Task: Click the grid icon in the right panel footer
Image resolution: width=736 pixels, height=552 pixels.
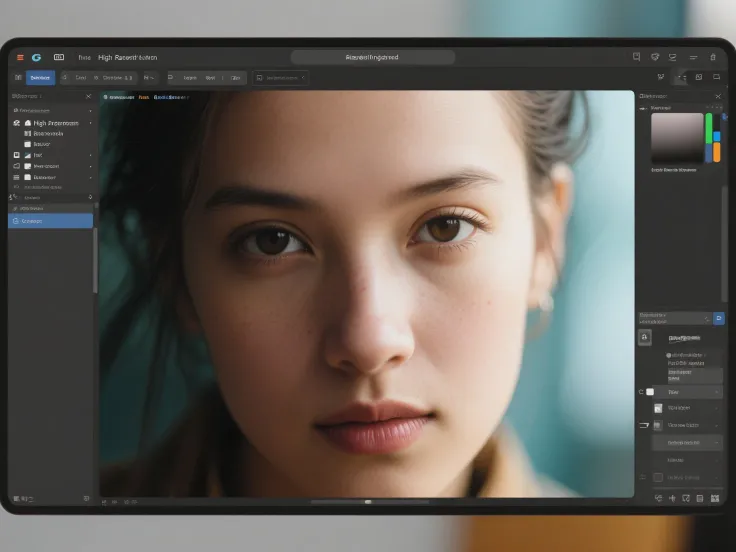Action: [x=715, y=498]
